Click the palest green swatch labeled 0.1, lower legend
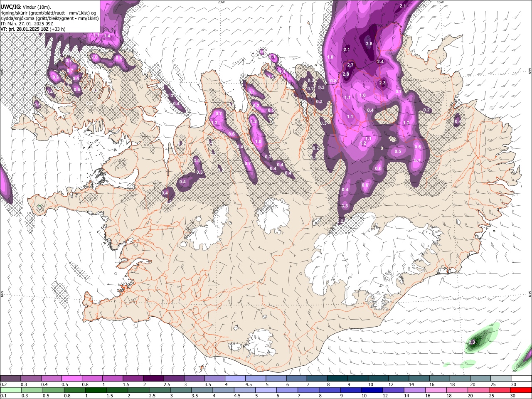Screen dimensions: 532x399 point(10,390)
